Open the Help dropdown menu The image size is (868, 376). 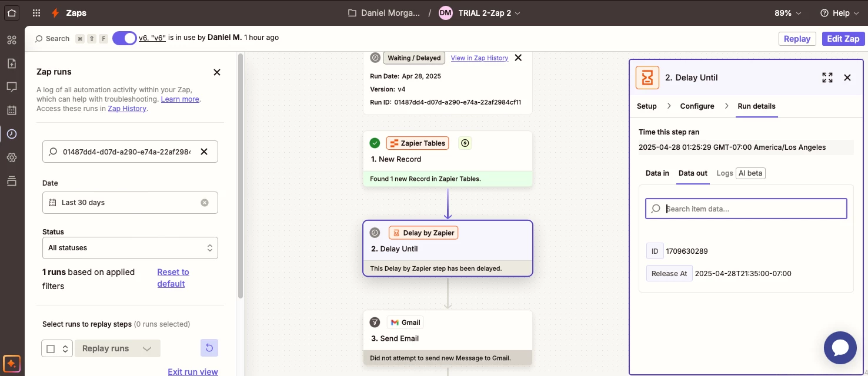point(840,13)
